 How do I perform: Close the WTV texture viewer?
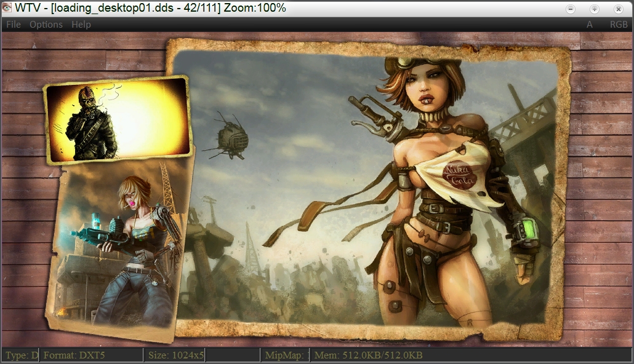(618, 9)
